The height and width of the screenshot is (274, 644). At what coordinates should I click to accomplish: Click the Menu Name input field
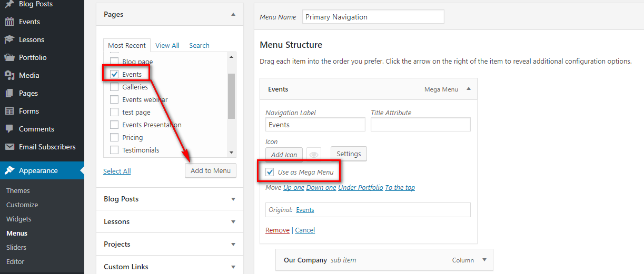coord(373,17)
